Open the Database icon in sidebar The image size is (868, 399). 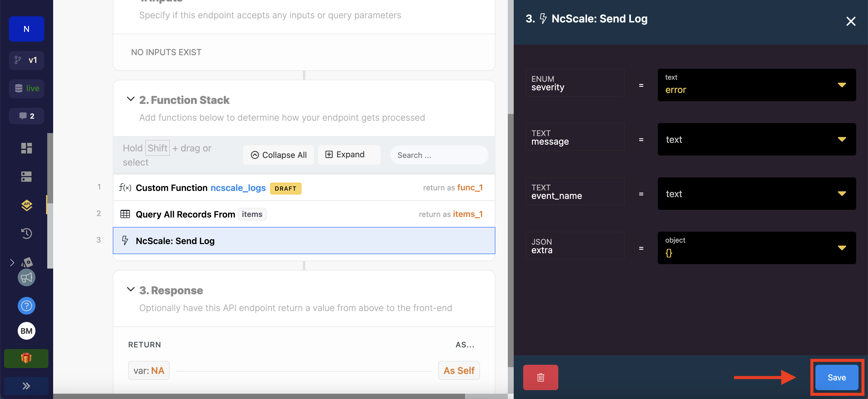[x=26, y=176]
